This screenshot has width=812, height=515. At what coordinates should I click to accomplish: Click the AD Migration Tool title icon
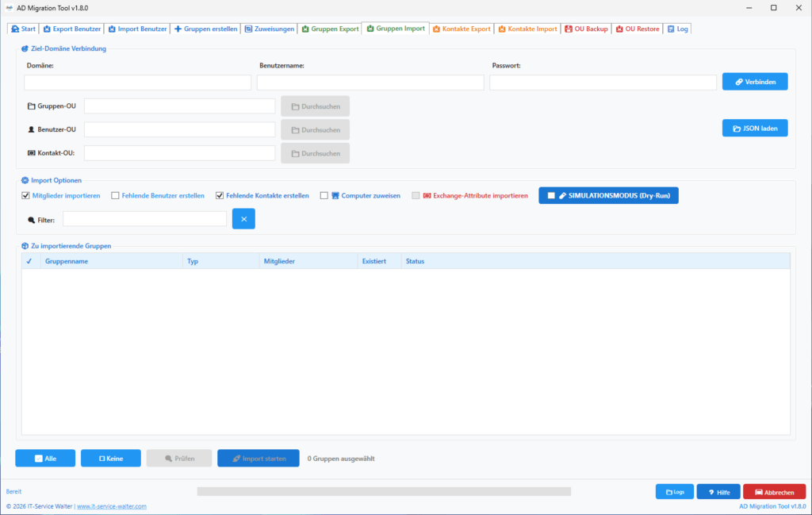pos(9,8)
